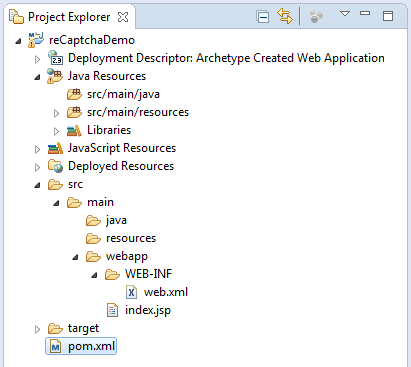Screen dimensions: 411x367
Task: Collapse the Java Resources node
Action: click(37, 77)
